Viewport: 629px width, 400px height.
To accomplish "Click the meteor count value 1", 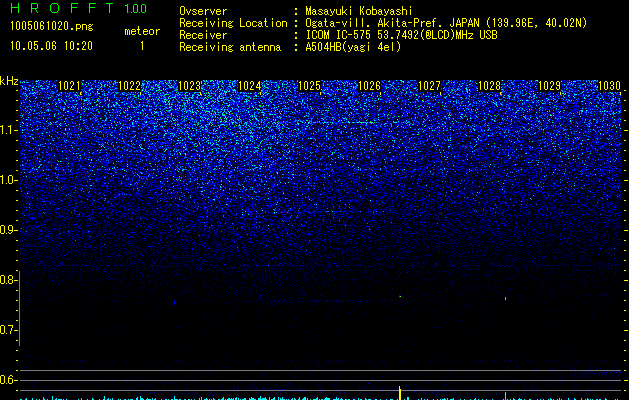I will tap(142, 46).
